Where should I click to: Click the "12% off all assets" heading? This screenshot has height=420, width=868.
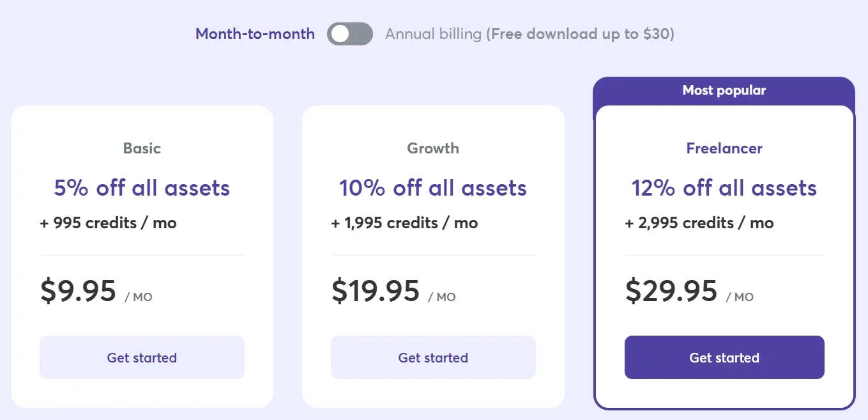coord(724,188)
